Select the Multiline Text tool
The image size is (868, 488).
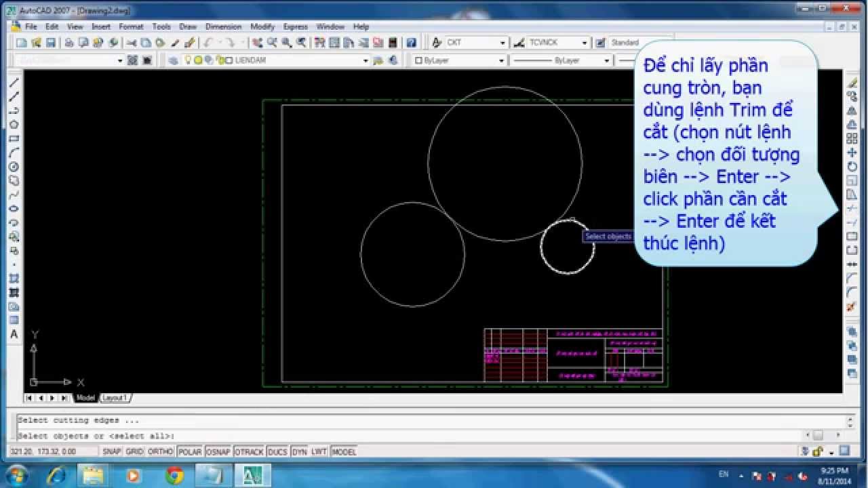point(14,334)
